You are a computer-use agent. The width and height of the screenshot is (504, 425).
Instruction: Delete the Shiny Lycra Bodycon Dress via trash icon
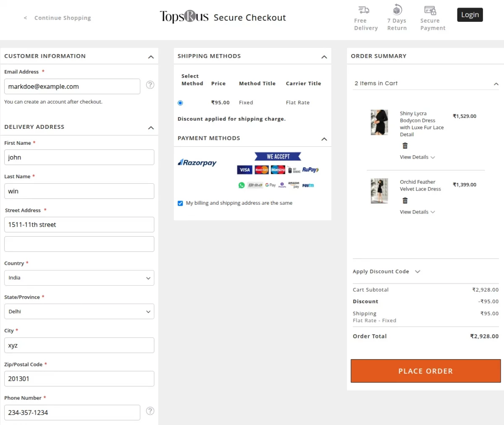(405, 146)
